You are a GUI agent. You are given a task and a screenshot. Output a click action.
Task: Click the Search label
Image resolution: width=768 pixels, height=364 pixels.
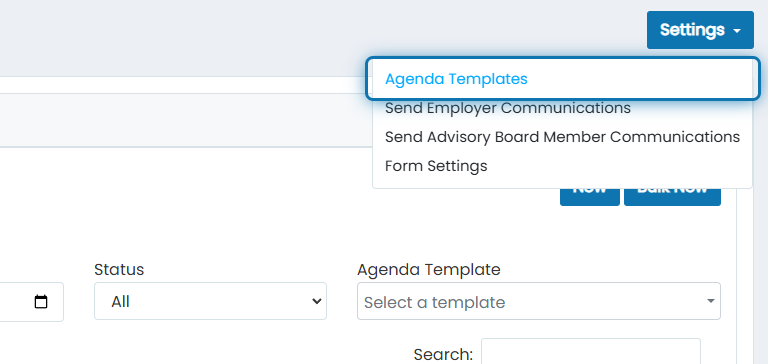click(x=443, y=354)
